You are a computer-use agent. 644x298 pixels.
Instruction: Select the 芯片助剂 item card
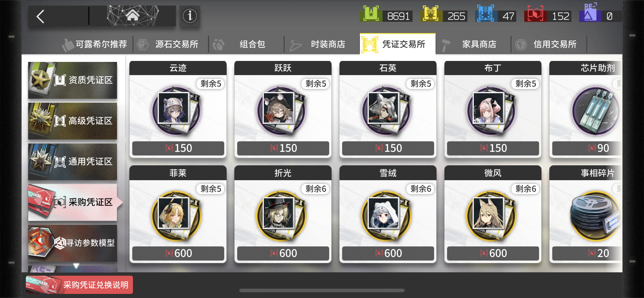click(x=586, y=109)
